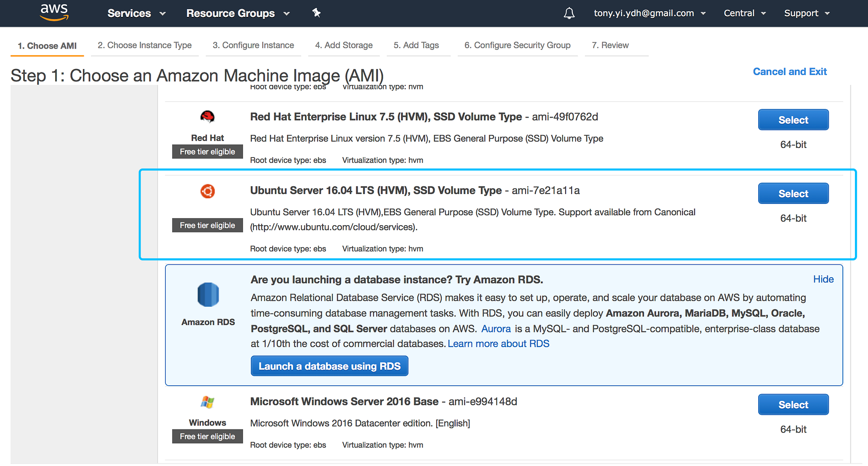The width and height of the screenshot is (868, 466).
Task: Click the 64-bit label under Ubuntu Select
Action: [793, 219]
